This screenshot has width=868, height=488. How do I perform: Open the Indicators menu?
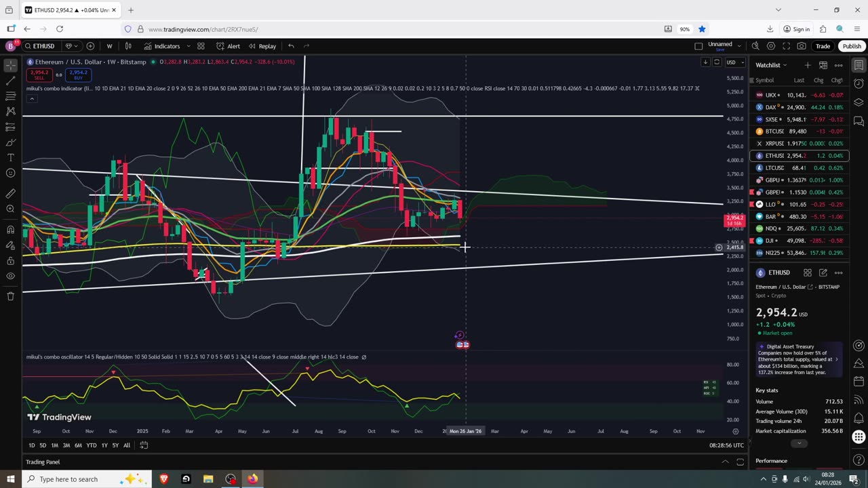162,46
